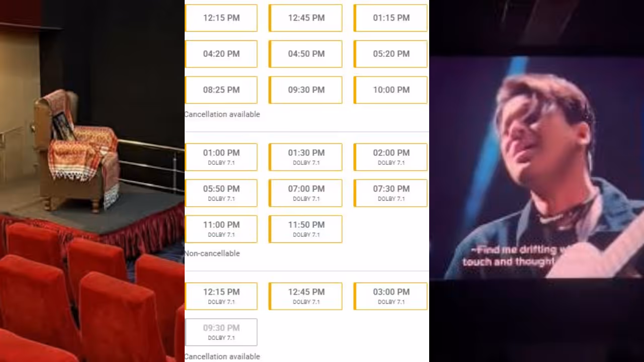The image size is (644, 362).
Task: Choose the 02:00 PM Dolby 7.1 show
Action: pos(391,157)
